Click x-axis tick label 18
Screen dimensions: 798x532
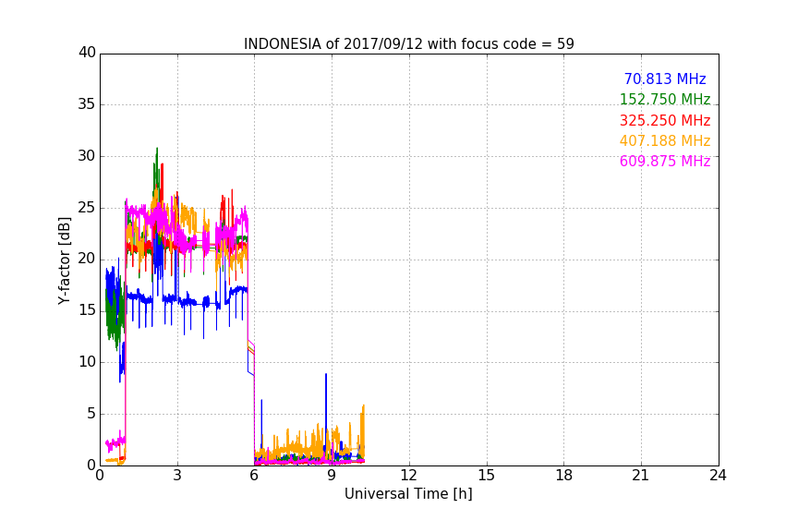tap(564, 476)
